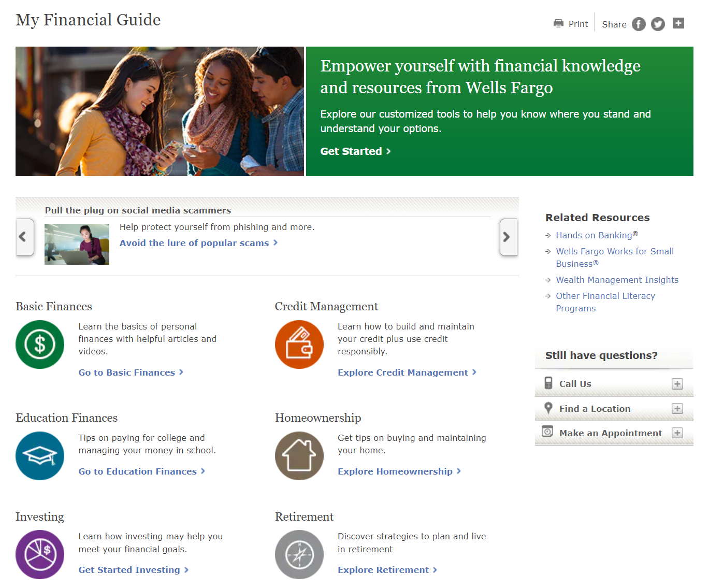Screen dimensions: 709x588
Task: Go to previous carousel slide arrow
Action: click(25, 237)
